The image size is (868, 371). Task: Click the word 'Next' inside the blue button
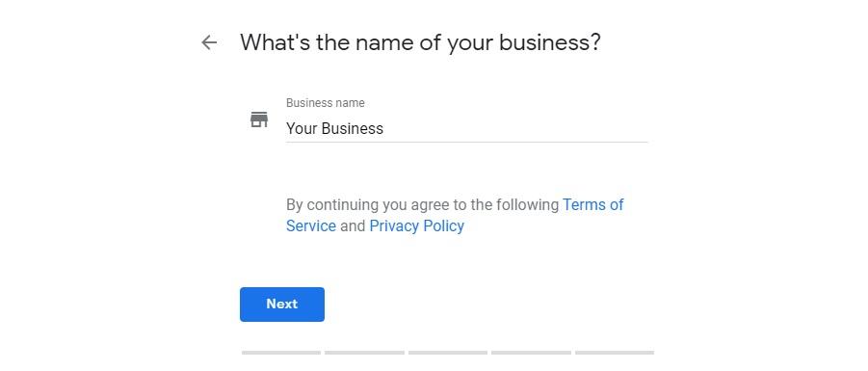(x=281, y=304)
